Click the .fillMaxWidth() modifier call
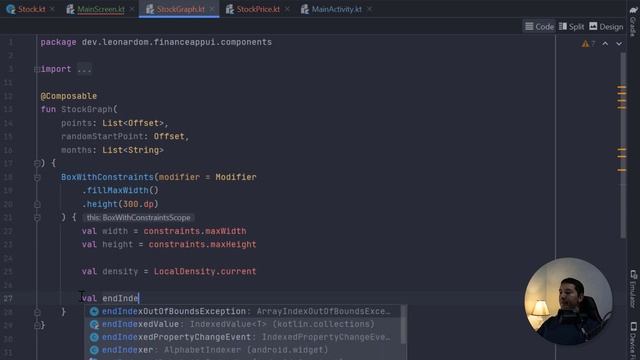The height and width of the screenshot is (360, 640). (x=120, y=191)
